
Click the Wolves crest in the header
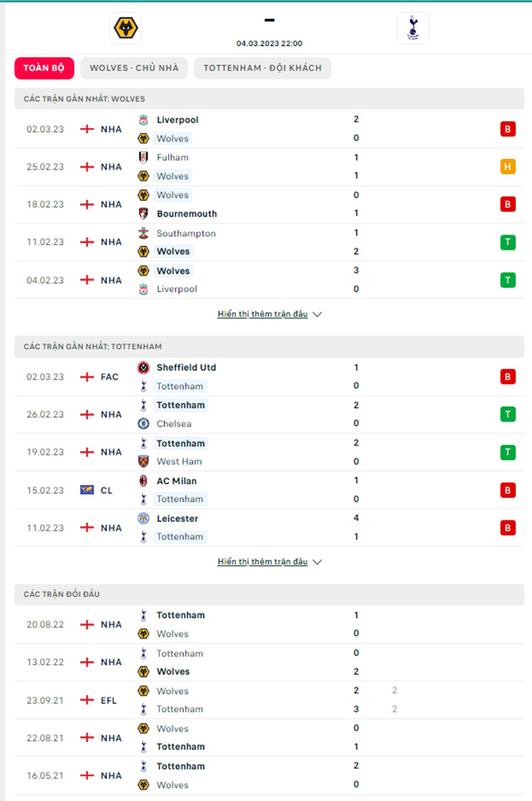click(126, 28)
